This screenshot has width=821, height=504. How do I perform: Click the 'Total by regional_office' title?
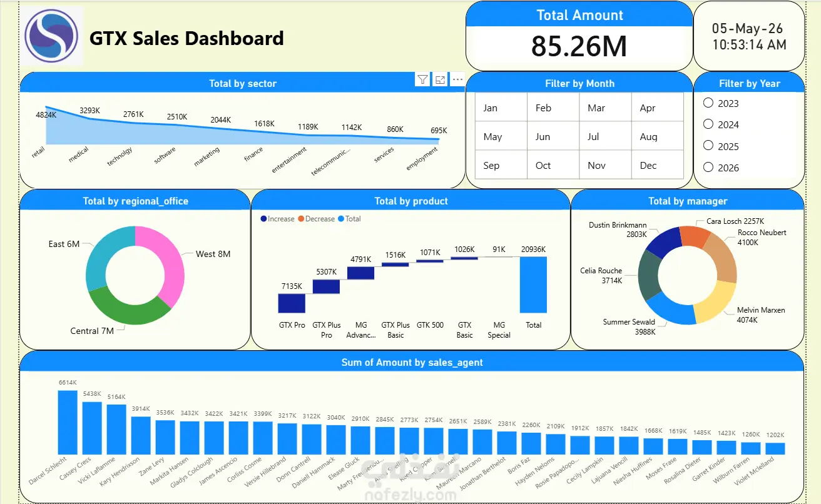click(136, 201)
